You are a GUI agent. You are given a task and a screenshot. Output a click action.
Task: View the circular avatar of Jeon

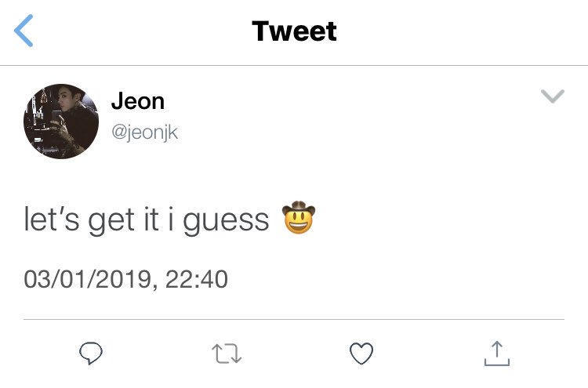[61, 121]
